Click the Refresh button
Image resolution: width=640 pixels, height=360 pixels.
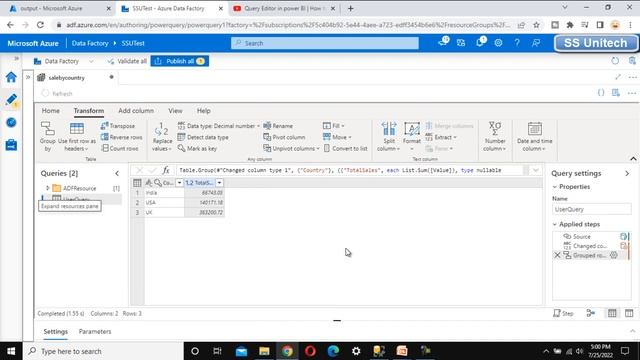[x=57, y=93]
